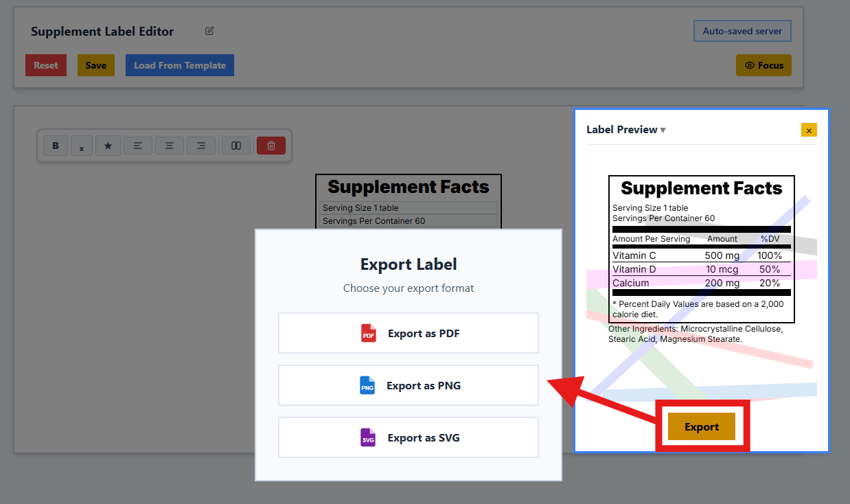The image size is (850, 504).
Task: Select the Serving Size 1 table field
Action: pos(408,207)
